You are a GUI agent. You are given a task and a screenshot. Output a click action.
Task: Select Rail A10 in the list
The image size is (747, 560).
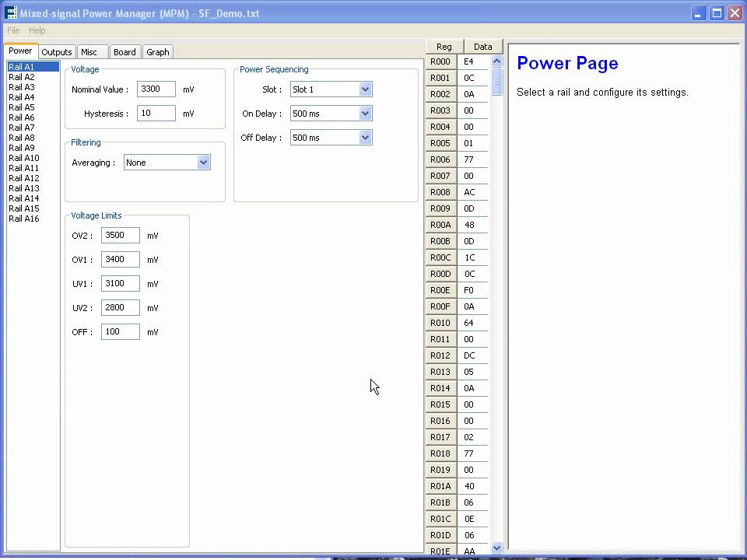click(33, 158)
